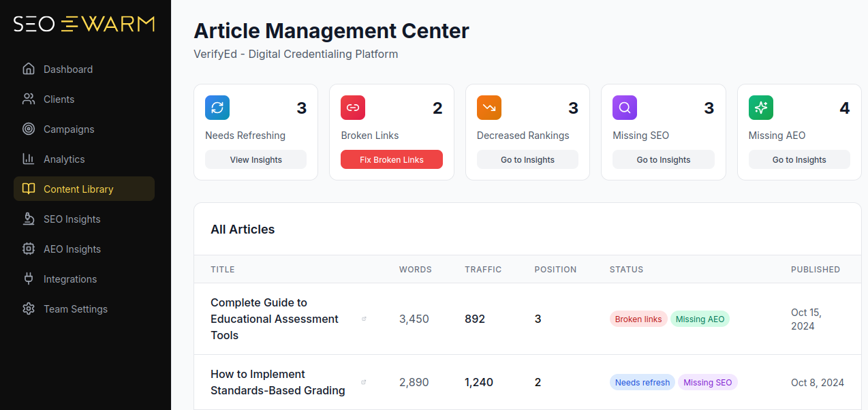Click the Integrations plug icon
The image size is (868, 410).
pos(28,279)
